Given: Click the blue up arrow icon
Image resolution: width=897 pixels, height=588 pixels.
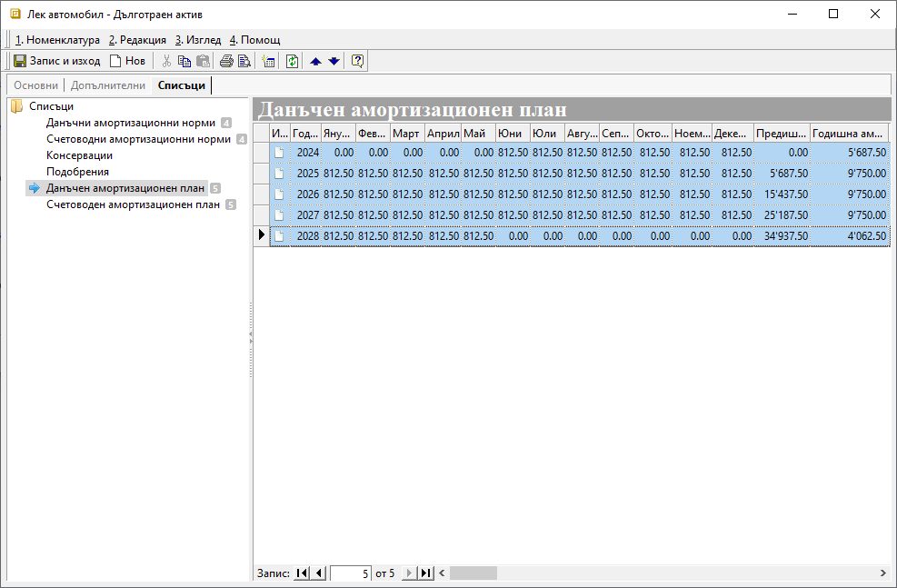Looking at the screenshot, I should [x=315, y=61].
